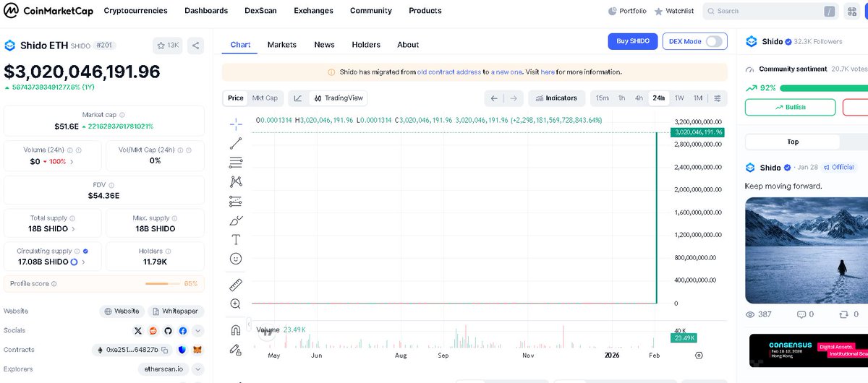This screenshot has height=383, width=868.
Task: Set chart interval to 1W
Action: [x=679, y=98]
